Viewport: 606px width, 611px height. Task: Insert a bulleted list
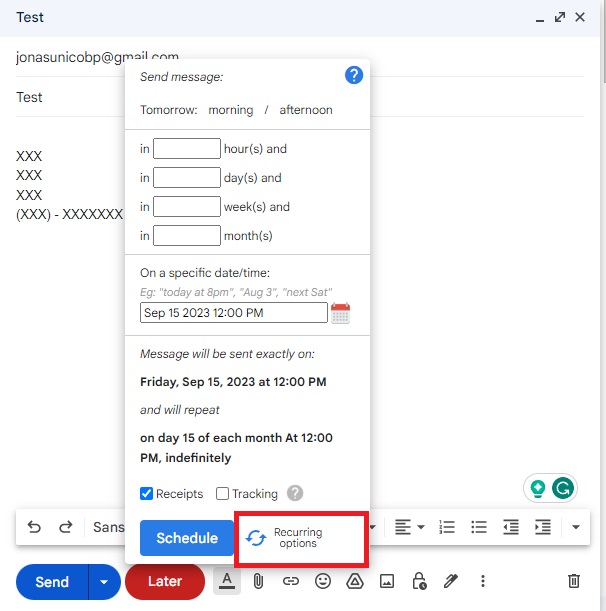click(x=479, y=527)
